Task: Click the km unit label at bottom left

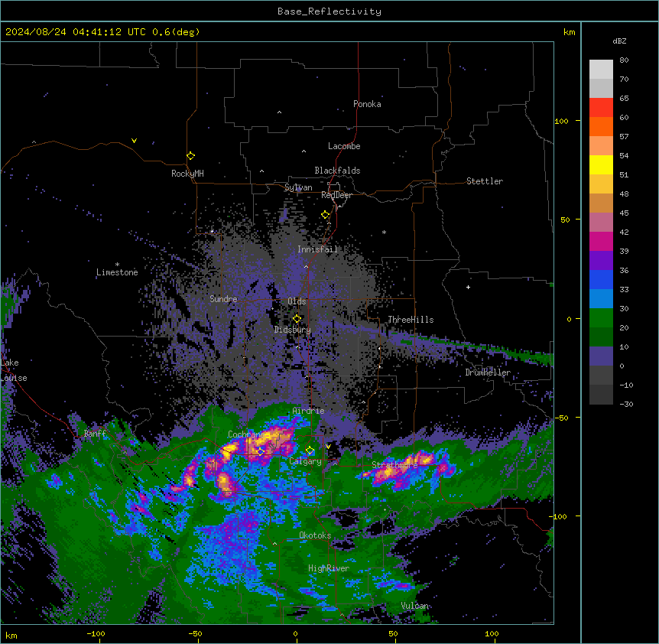Action: point(11,635)
